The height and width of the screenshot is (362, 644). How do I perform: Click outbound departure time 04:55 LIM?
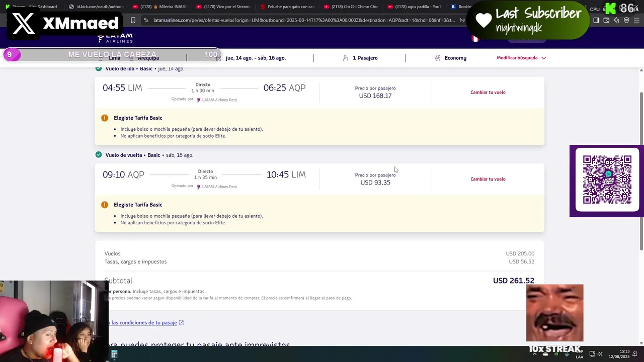pyautogui.click(x=122, y=88)
